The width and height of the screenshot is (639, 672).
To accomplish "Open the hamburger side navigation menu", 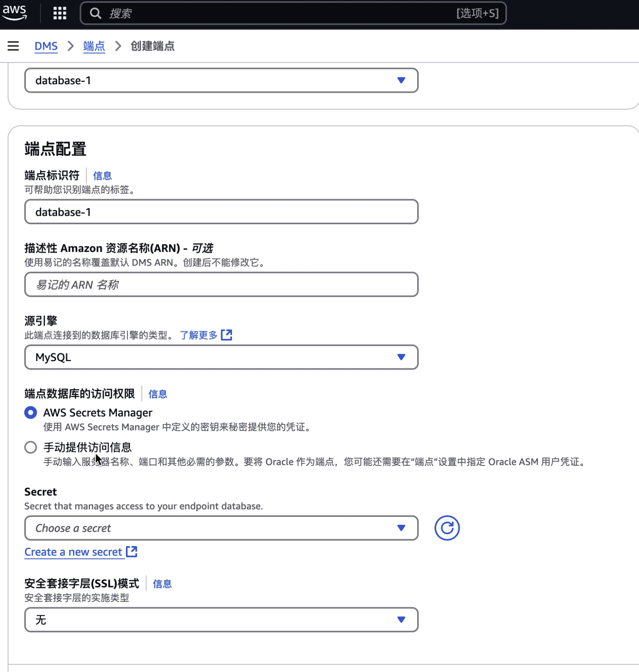I will pyautogui.click(x=13, y=46).
